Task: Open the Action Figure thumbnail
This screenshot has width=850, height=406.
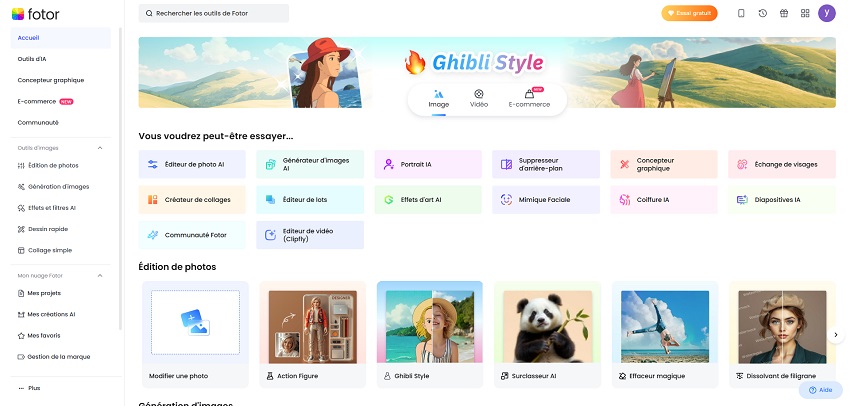Action: pos(313,327)
